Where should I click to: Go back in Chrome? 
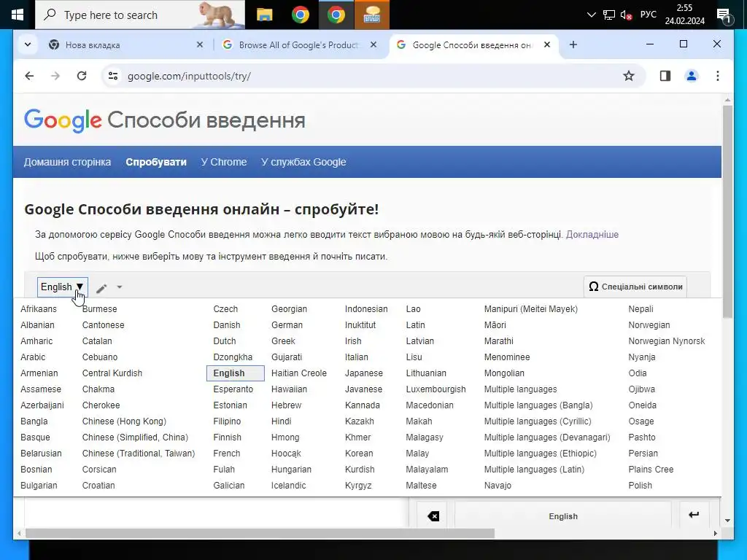coord(29,76)
